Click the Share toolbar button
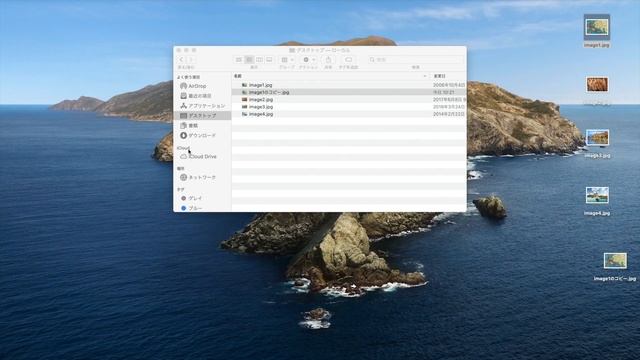The image size is (640, 360). tap(328, 60)
